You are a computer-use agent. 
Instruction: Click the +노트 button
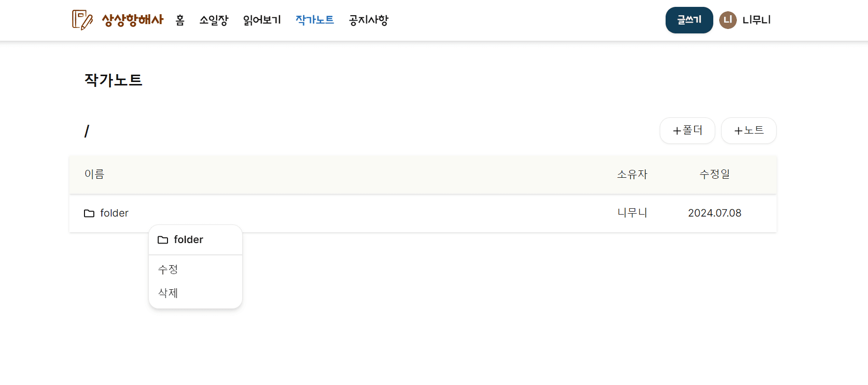coord(749,131)
